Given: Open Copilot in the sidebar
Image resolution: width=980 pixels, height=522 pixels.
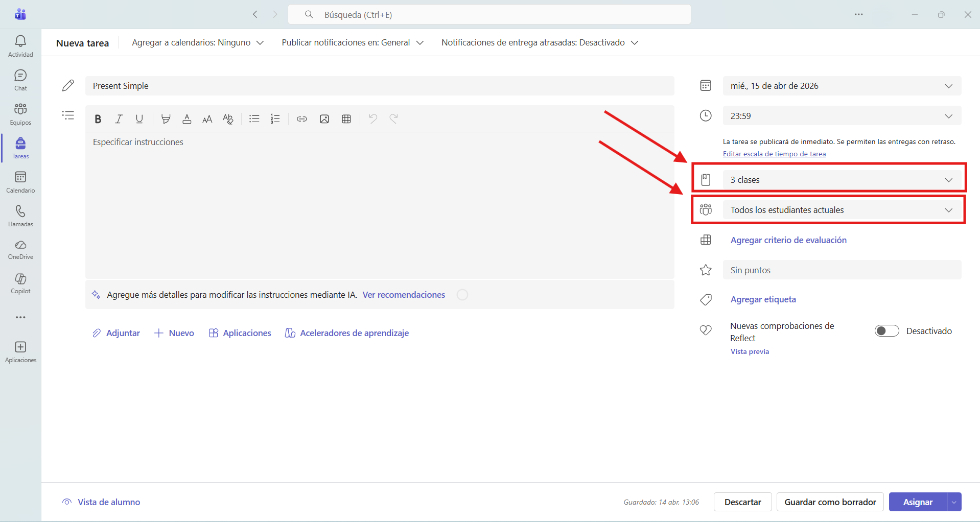Looking at the screenshot, I should (x=20, y=283).
